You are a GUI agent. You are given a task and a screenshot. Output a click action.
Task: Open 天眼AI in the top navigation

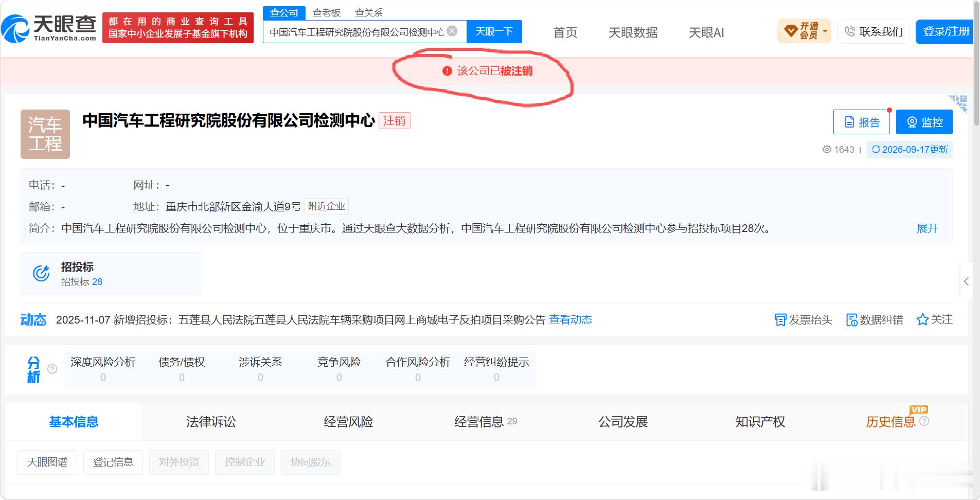pyautogui.click(x=706, y=32)
